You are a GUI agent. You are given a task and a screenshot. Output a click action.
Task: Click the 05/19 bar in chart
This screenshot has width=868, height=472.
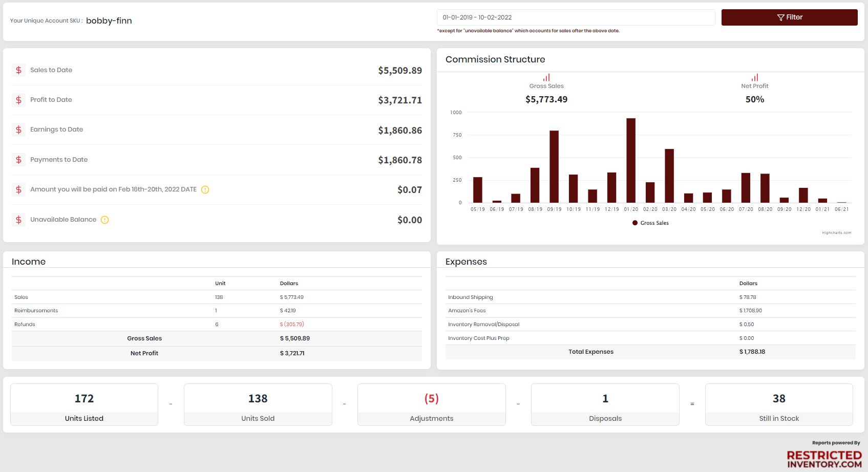point(478,190)
